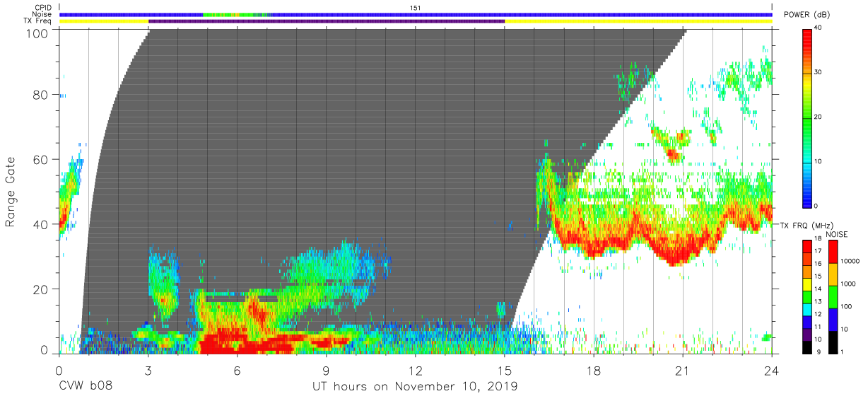Pick the red swatch in NOISE legend
This screenshot has width=868, height=401.
pyautogui.click(x=832, y=252)
